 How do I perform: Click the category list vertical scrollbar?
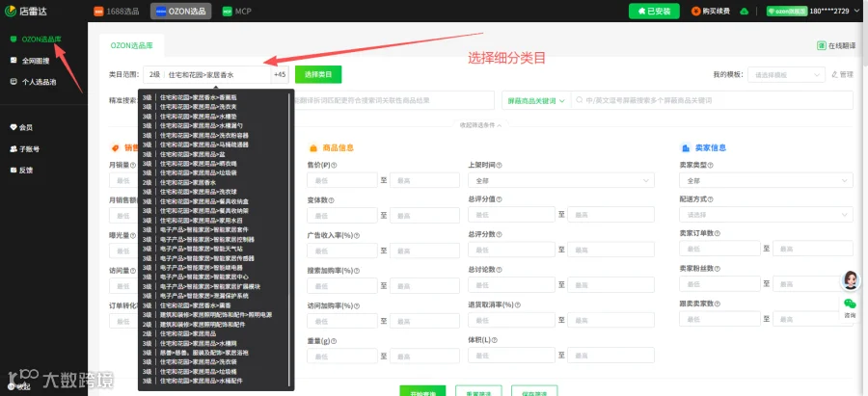point(290,239)
